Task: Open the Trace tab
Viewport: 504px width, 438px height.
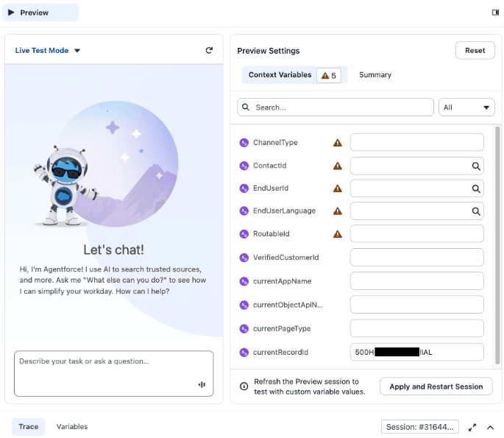Action: click(x=28, y=427)
